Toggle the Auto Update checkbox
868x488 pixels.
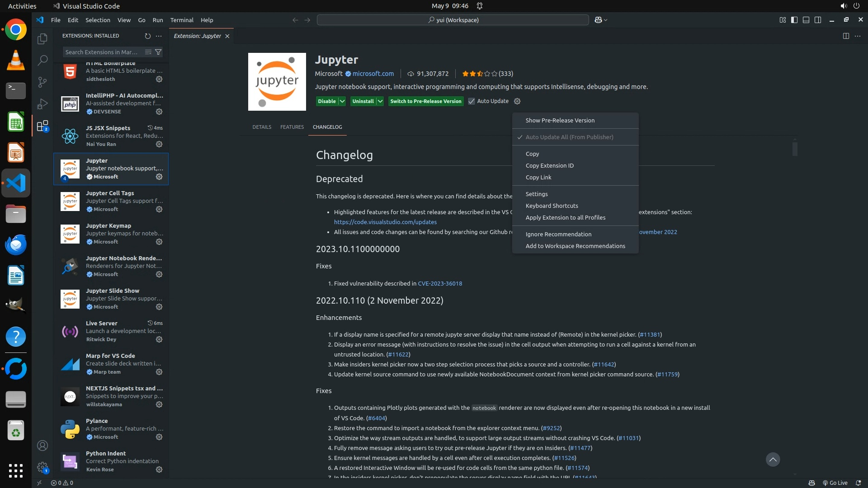472,101
